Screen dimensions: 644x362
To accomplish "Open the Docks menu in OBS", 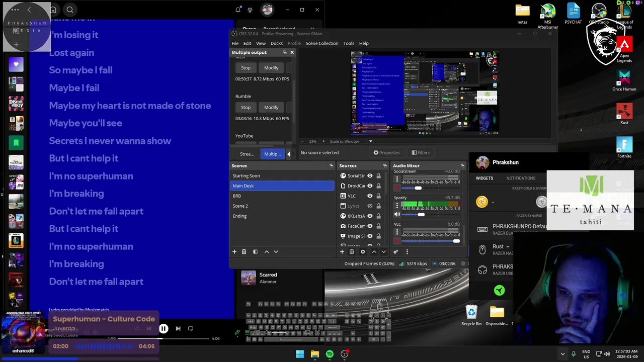I will pyautogui.click(x=277, y=43).
